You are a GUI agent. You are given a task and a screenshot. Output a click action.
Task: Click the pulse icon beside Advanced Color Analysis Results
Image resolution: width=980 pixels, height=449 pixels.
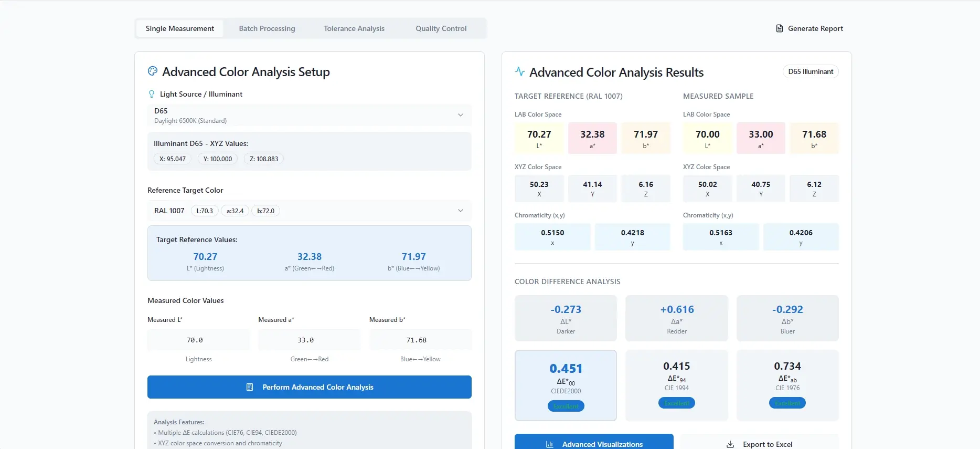tap(520, 71)
